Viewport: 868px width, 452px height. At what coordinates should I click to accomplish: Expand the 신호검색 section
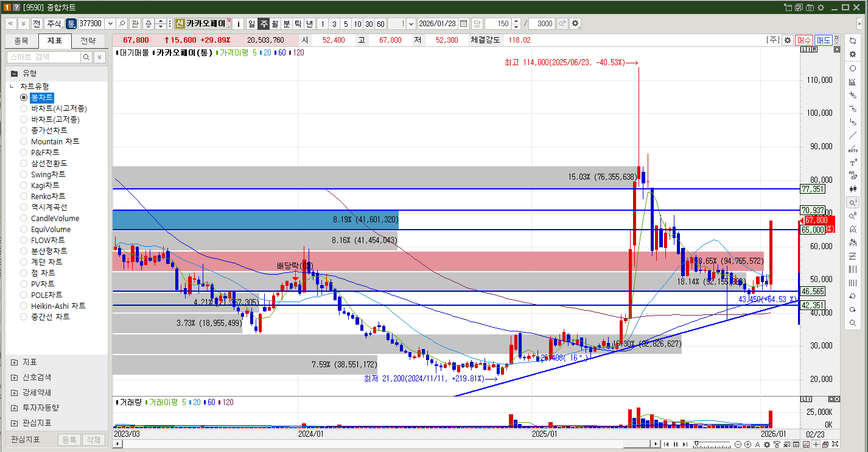click(14, 377)
